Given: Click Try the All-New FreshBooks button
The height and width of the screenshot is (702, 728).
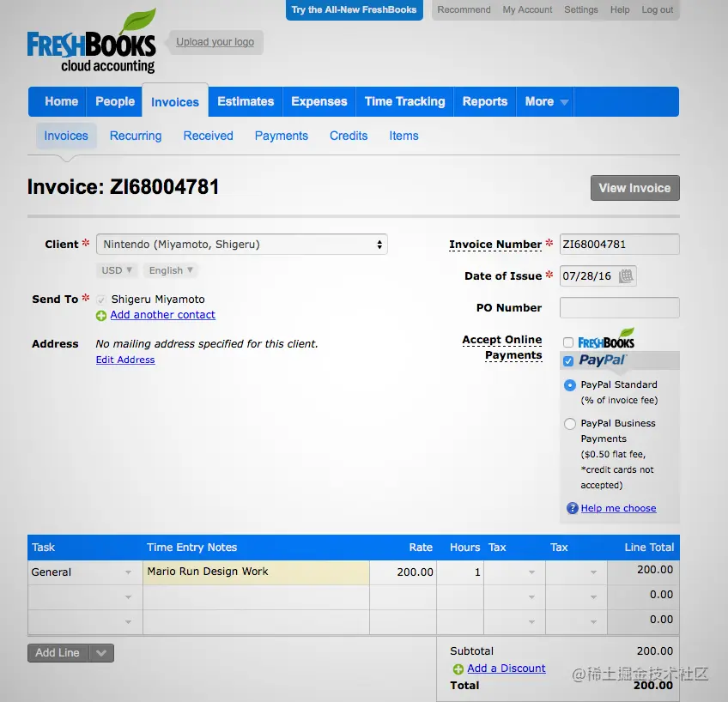Looking at the screenshot, I should (x=355, y=9).
